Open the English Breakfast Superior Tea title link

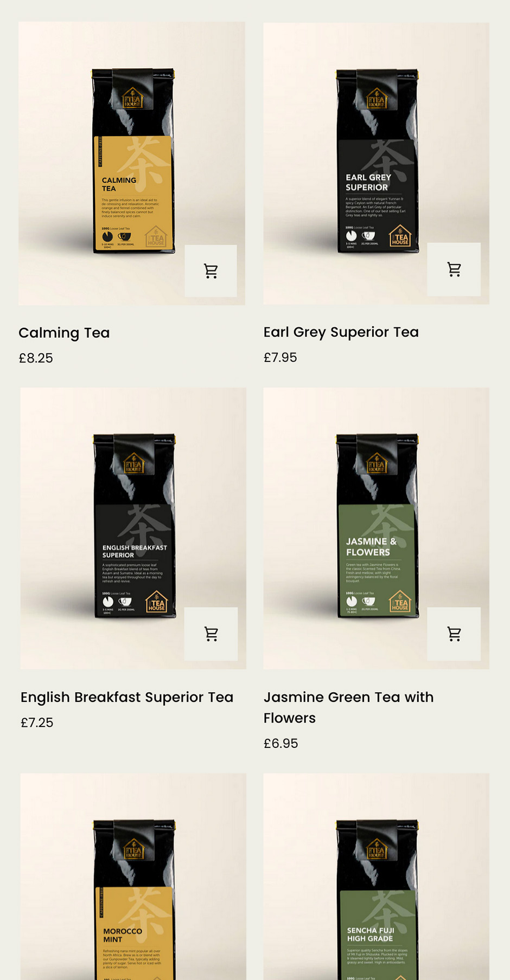point(127,697)
